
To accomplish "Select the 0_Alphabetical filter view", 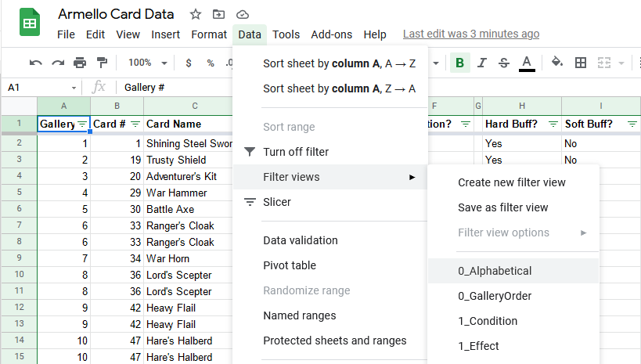I will point(495,271).
